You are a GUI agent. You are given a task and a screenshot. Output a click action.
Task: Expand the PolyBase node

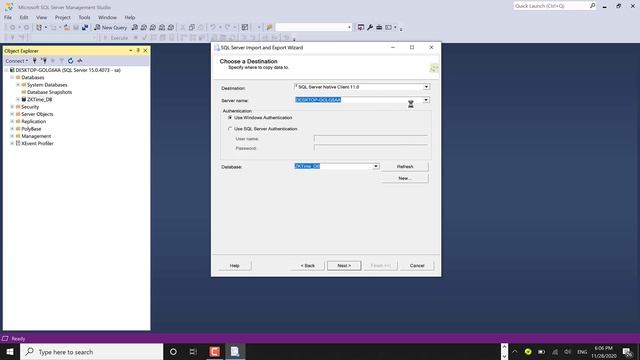[12, 129]
